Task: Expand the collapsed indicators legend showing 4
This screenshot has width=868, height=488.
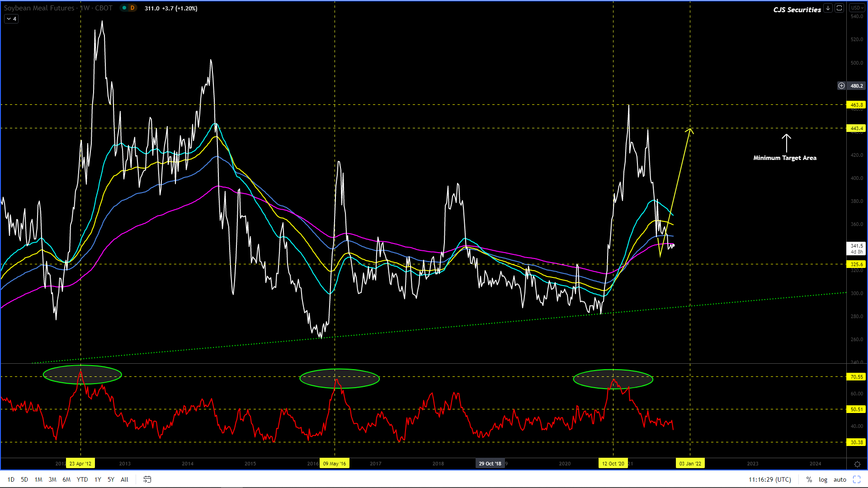Action: tap(11, 19)
